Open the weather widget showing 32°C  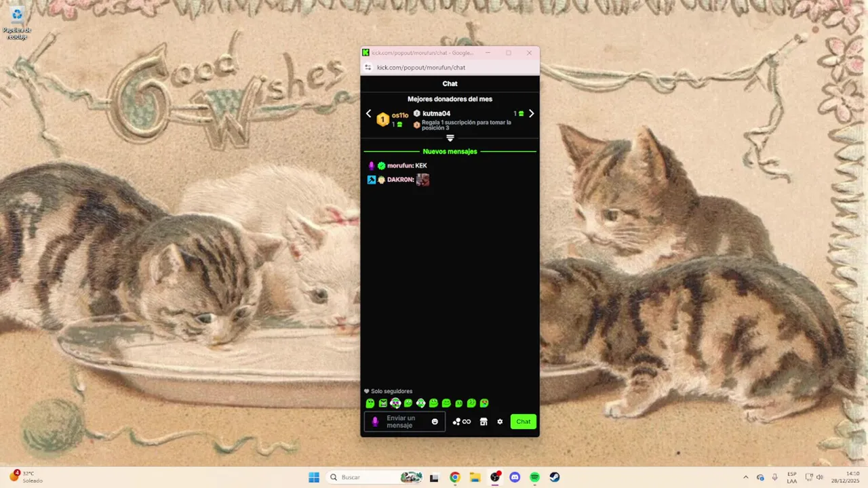pos(26,477)
